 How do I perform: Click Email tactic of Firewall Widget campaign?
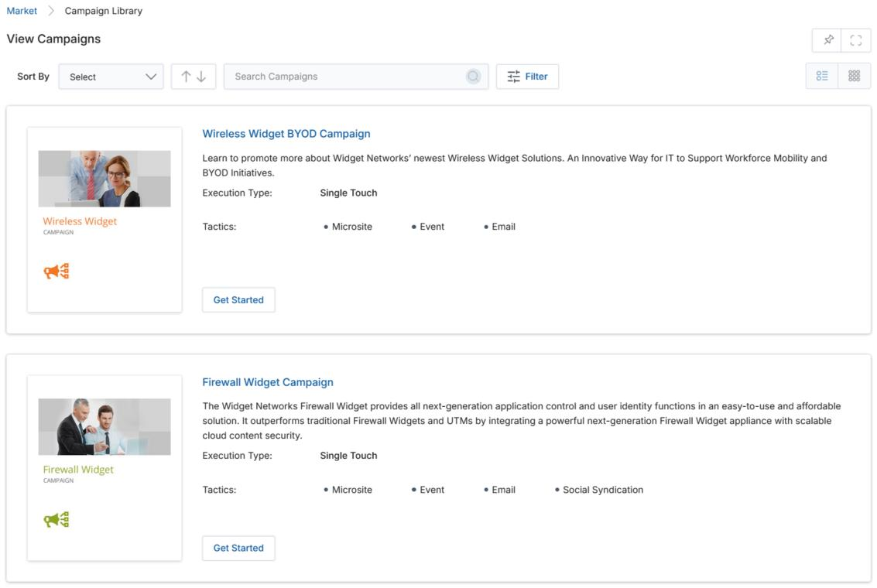click(503, 490)
